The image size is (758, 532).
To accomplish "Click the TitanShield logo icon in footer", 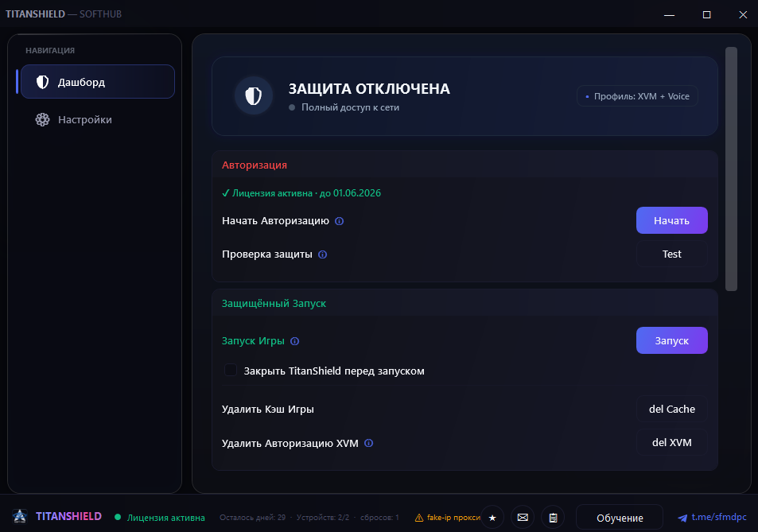I will point(20,516).
